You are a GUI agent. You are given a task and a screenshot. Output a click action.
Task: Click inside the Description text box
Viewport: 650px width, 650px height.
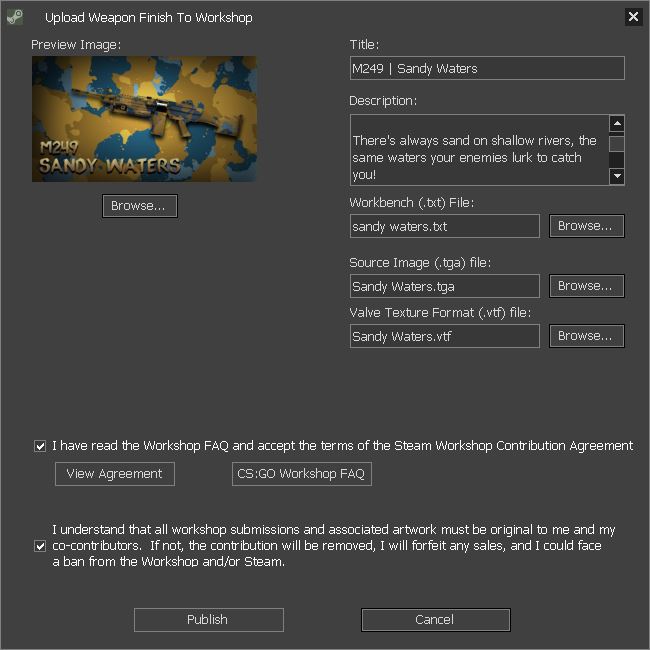pyautogui.click(x=479, y=150)
